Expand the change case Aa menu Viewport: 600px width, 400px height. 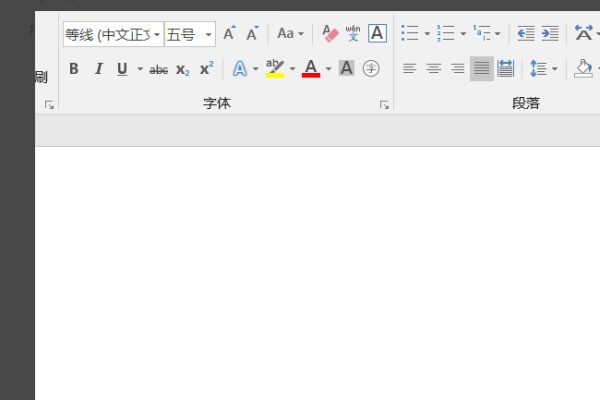tap(290, 34)
